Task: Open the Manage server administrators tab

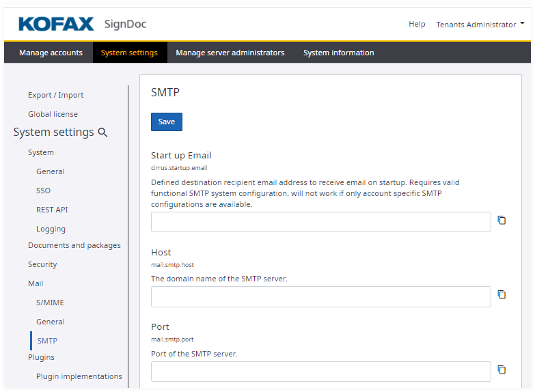Action: [230, 53]
